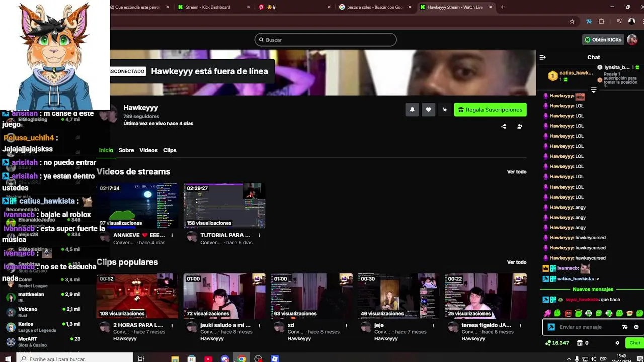Open Task View from taskbar
This screenshot has width=644, height=362.
coord(141,358)
